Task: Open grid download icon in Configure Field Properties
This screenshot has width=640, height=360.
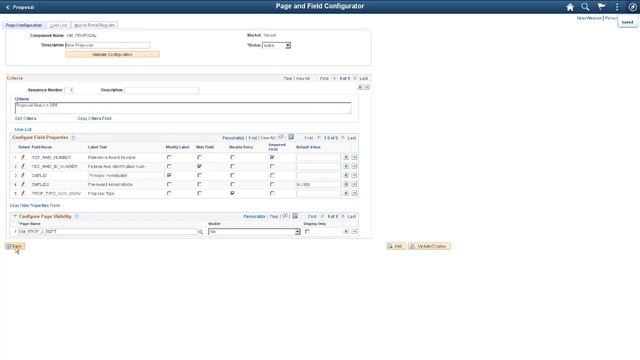Action: point(291,137)
